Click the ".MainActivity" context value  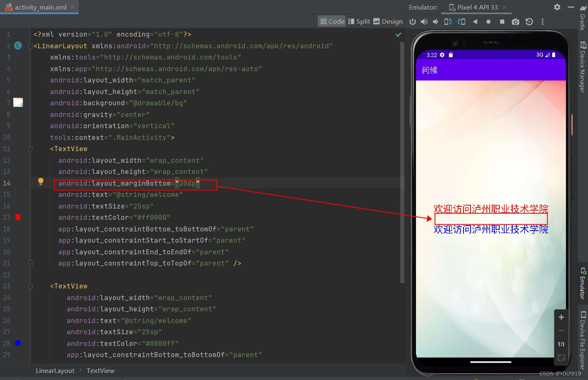coord(140,137)
